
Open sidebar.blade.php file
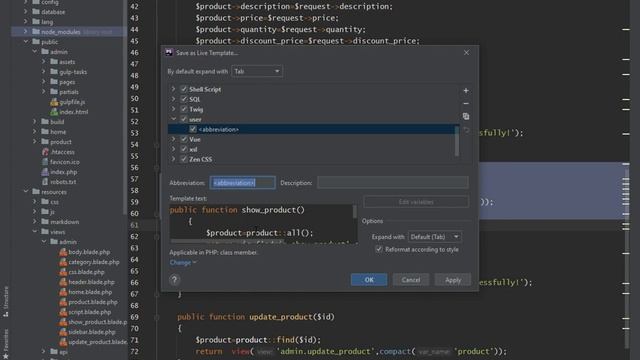coord(91,332)
